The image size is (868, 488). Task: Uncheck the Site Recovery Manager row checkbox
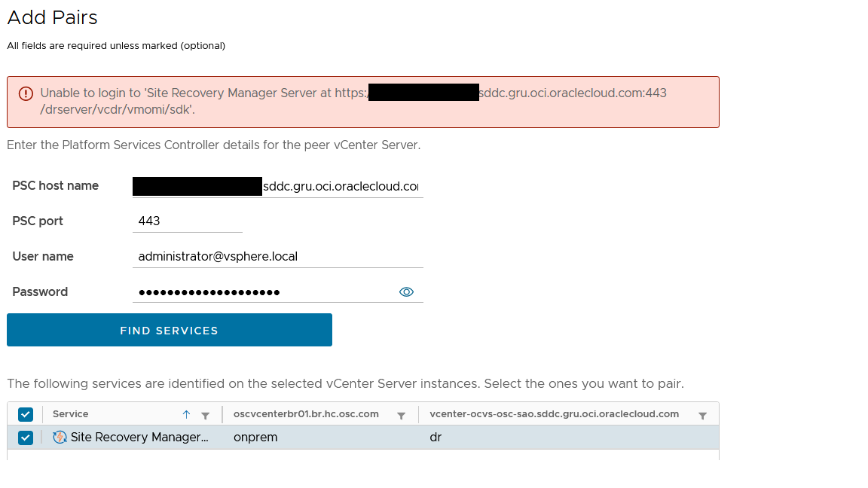pos(26,438)
